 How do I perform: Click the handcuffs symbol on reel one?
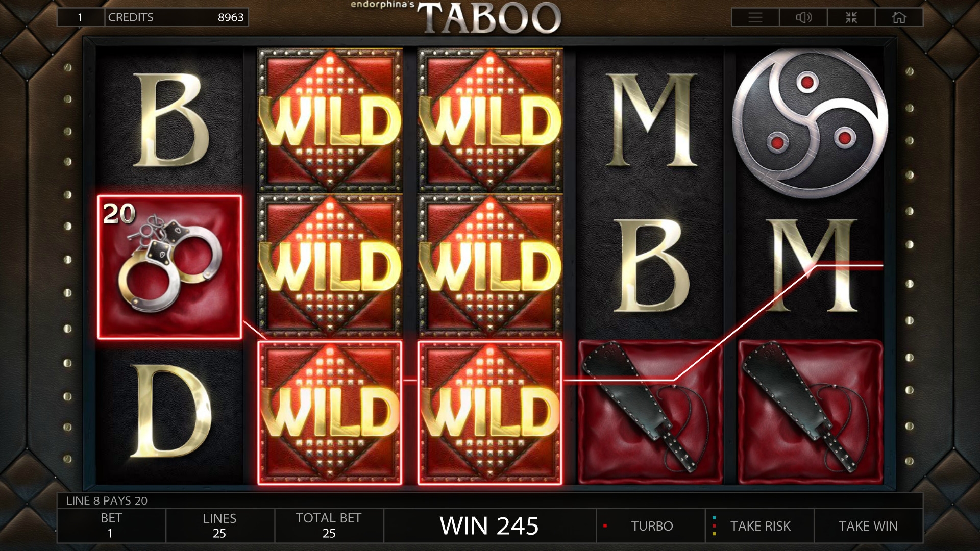tap(169, 267)
